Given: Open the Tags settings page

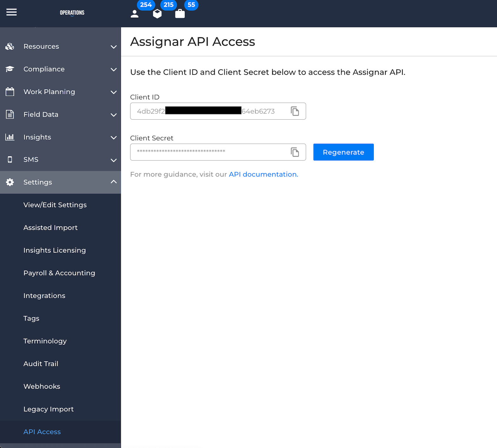Looking at the screenshot, I should tap(31, 318).
